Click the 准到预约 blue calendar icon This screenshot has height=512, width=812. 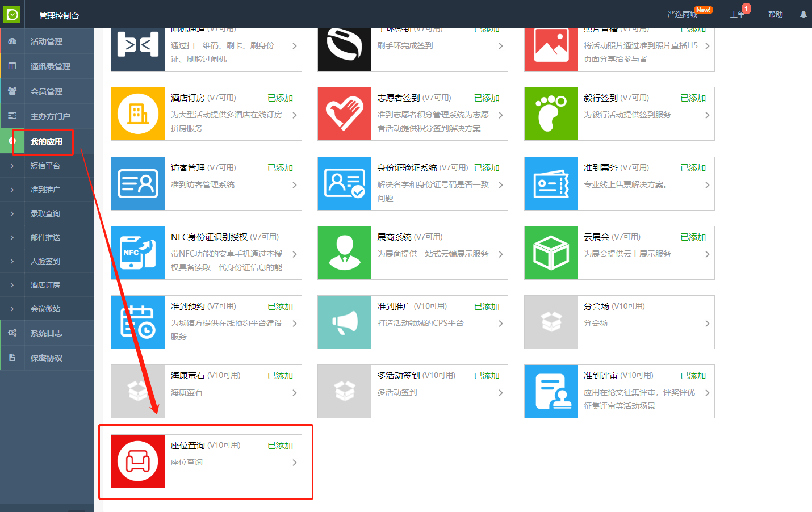pyautogui.click(x=138, y=322)
